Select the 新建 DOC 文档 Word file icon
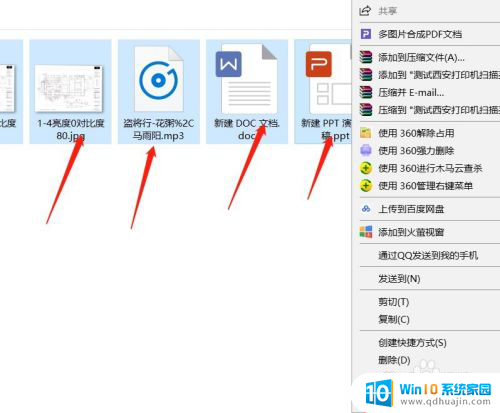 pos(246,79)
